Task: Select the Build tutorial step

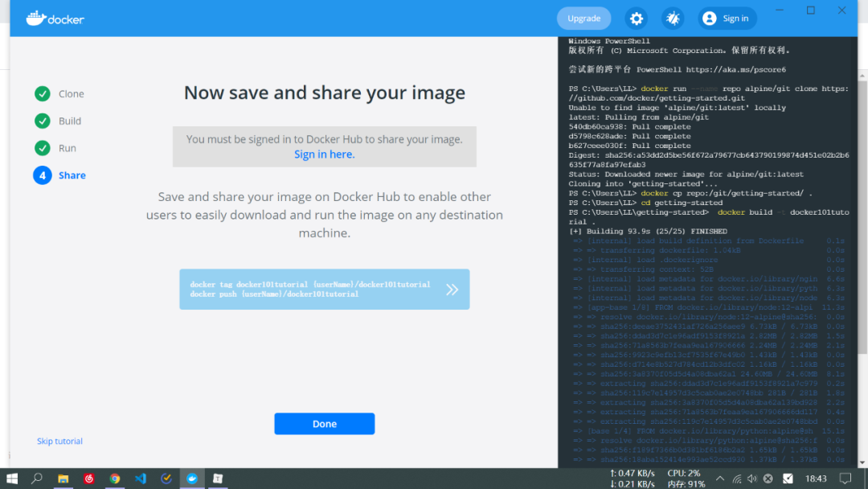Action: coord(70,121)
